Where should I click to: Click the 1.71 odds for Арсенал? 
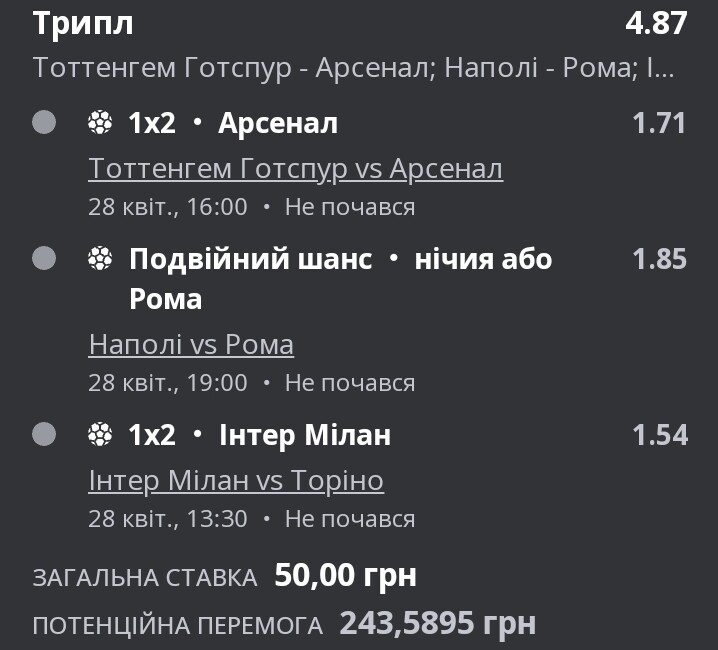[x=658, y=123]
